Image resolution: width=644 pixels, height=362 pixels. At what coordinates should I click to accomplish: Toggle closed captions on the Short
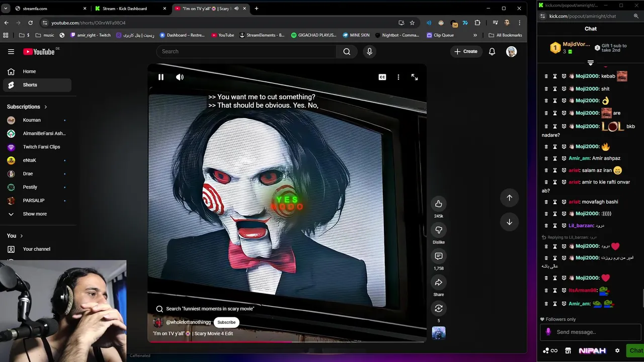(x=382, y=77)
